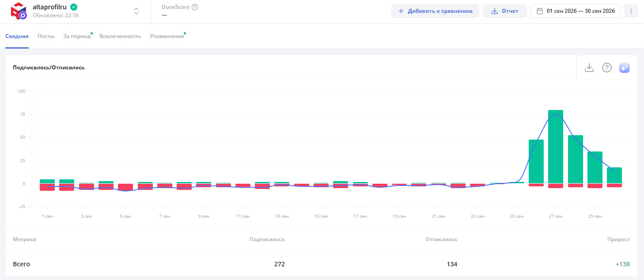Click the altaprofilru account name
644x280 pixels.
[49, 7]
